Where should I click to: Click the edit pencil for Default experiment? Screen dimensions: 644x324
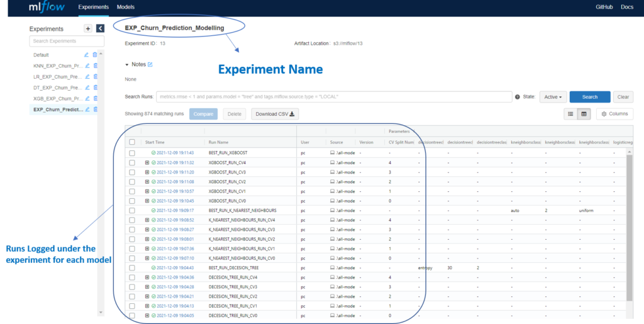click(86, 55)
